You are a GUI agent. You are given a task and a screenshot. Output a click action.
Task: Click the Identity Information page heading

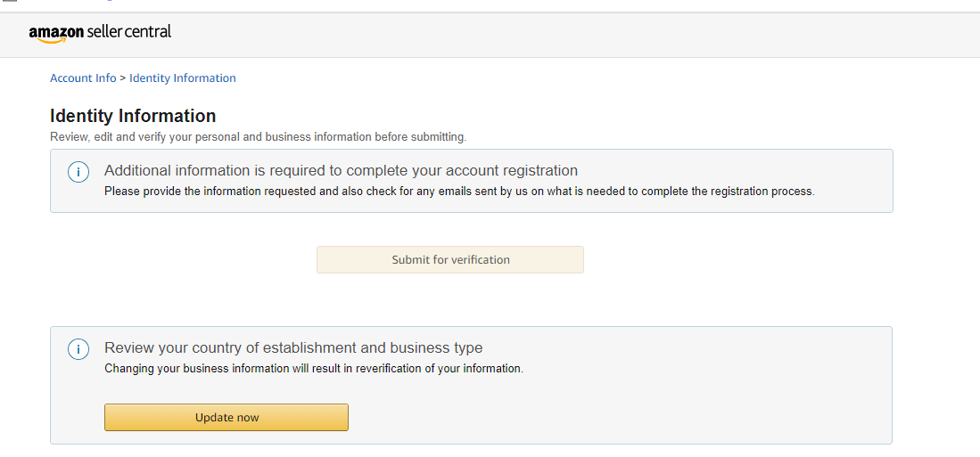tap(133, 116)
